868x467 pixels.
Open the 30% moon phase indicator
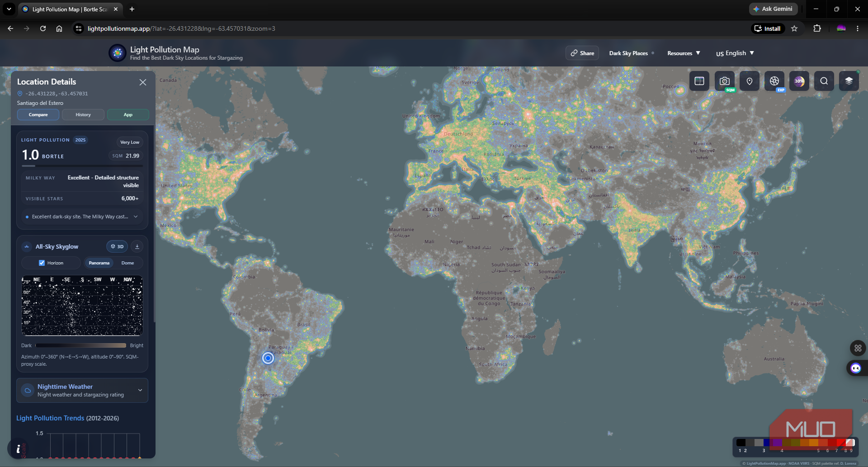(x=799, y=81)
